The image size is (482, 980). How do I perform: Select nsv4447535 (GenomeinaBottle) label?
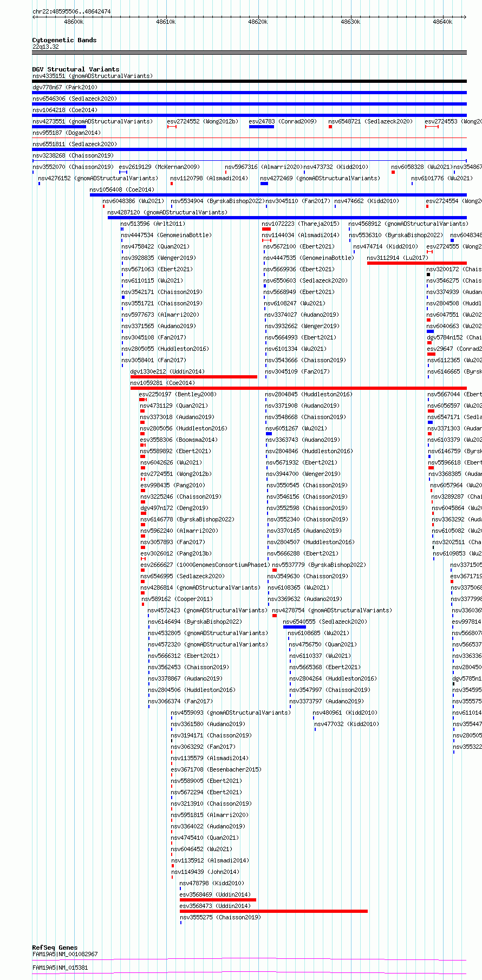pyautogui.click(x=309, y=258)
